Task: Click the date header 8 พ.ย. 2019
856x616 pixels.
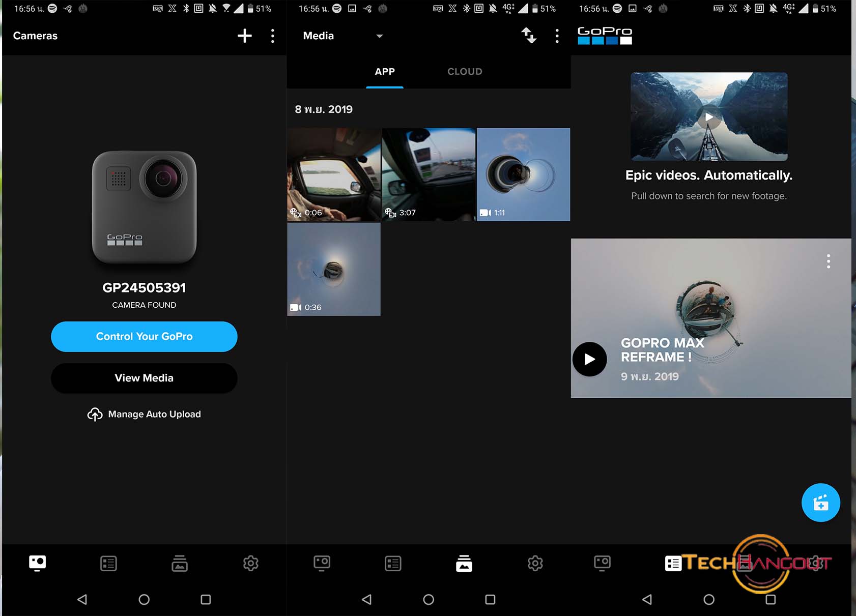Action: 324,109
